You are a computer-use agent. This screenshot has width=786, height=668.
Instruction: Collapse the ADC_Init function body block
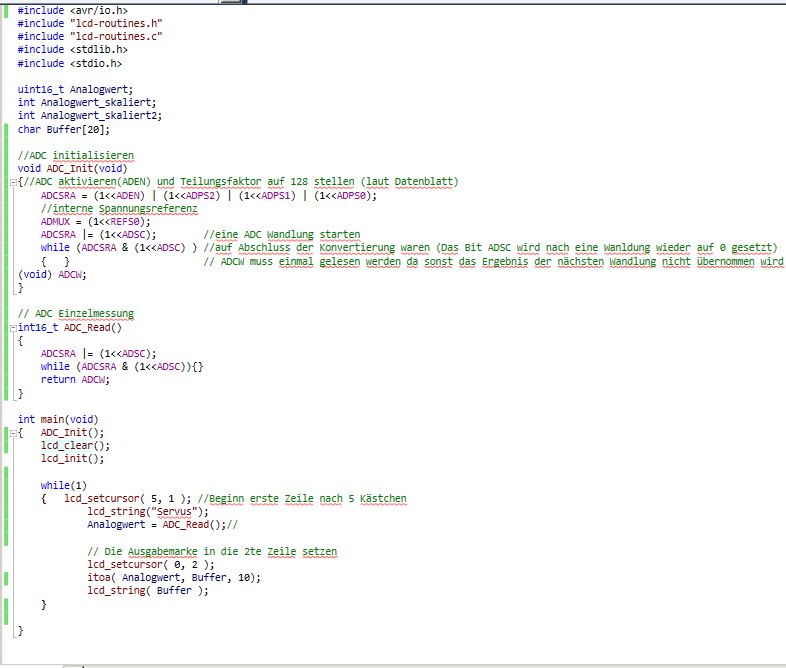click(x=13, y=182)
